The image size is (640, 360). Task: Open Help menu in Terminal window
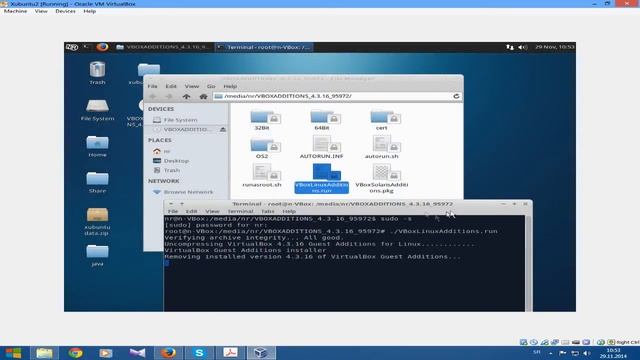click(x=289, y=211)
